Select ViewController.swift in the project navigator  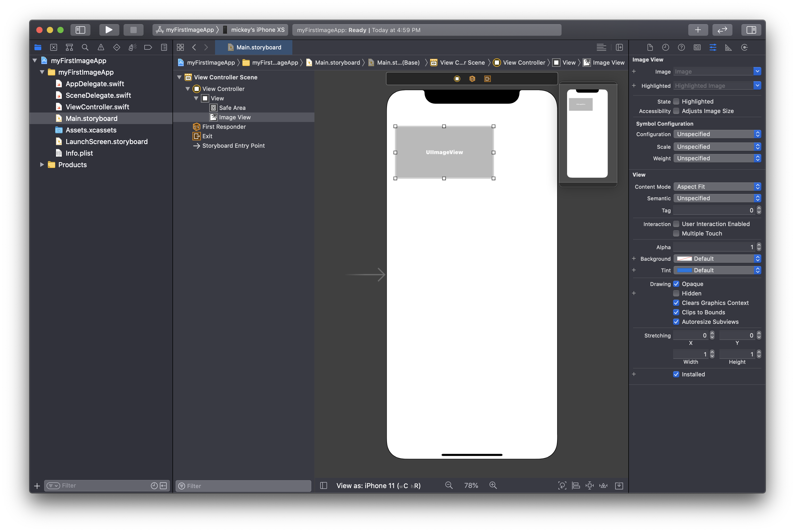(x=97, y=107)
